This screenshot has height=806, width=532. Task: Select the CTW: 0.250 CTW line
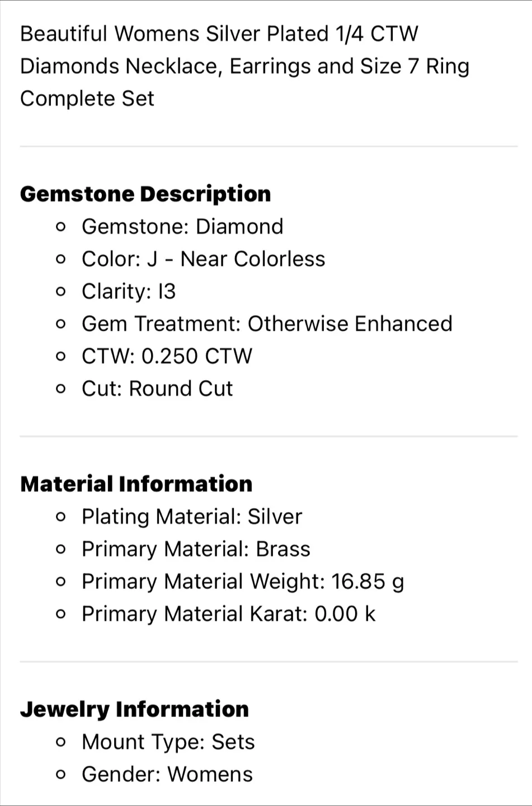pos(167,357)
